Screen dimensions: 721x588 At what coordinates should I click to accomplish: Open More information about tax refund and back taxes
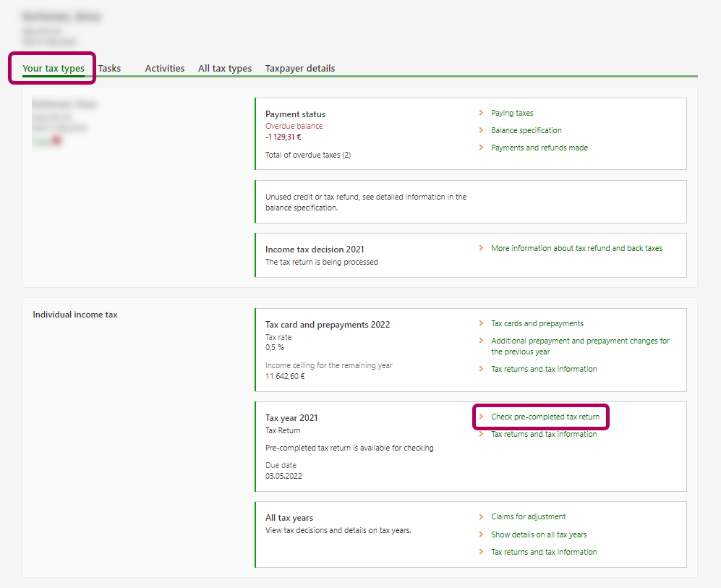pyautogui.click(x=576, y=248)
